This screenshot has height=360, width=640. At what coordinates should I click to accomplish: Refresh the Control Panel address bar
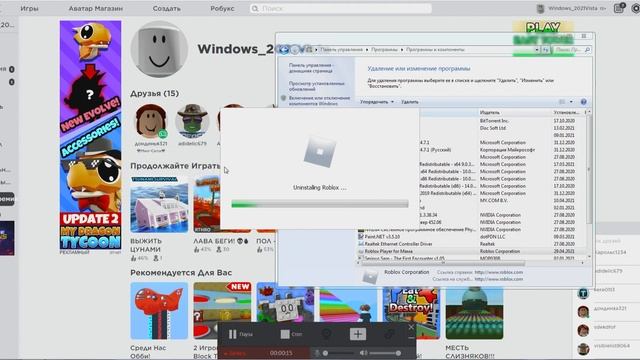[546, 50]
